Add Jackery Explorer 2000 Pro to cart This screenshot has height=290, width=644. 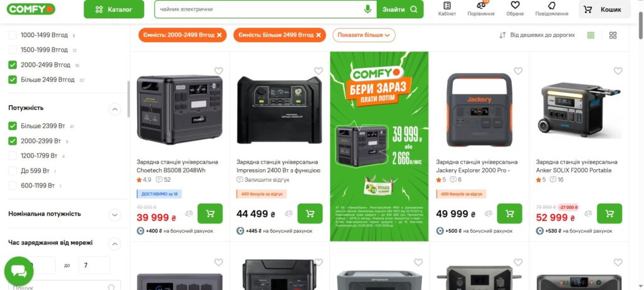pyautogui.click(x=509, y=214)
